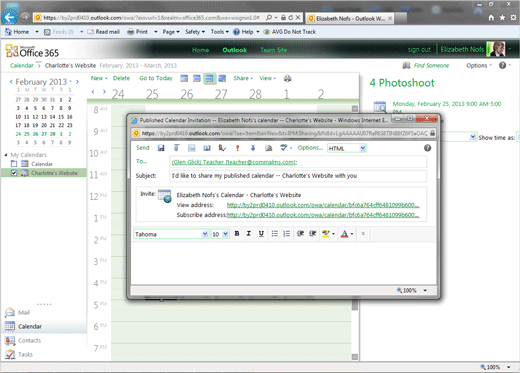
Task: Open the Tools menu in the browser
Action: (x=219, y=32)
